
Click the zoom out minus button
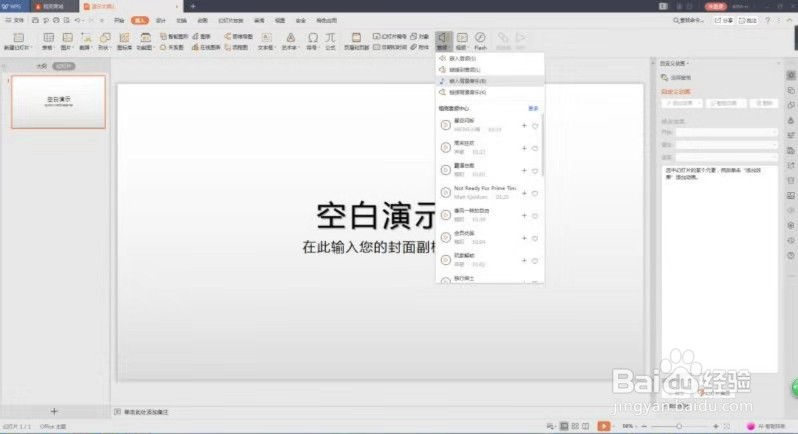(644, 426)
